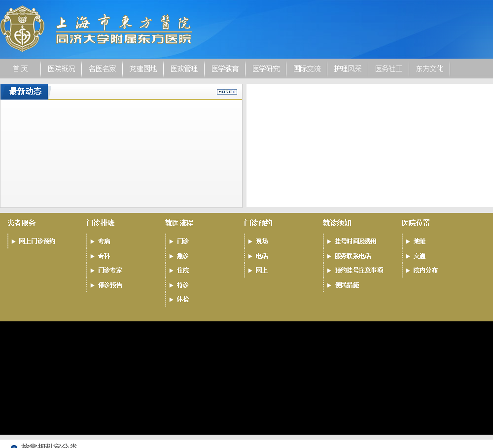Viewport: 493px width, 448px height.
Task: Open 服务联系电话 link
Action: pos(353,256)
